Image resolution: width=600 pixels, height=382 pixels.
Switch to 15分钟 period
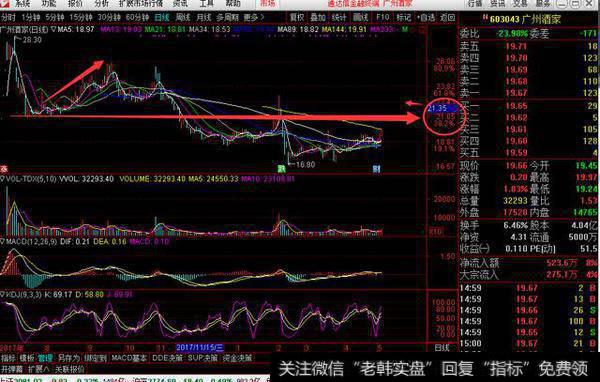(x=81, y=18)
